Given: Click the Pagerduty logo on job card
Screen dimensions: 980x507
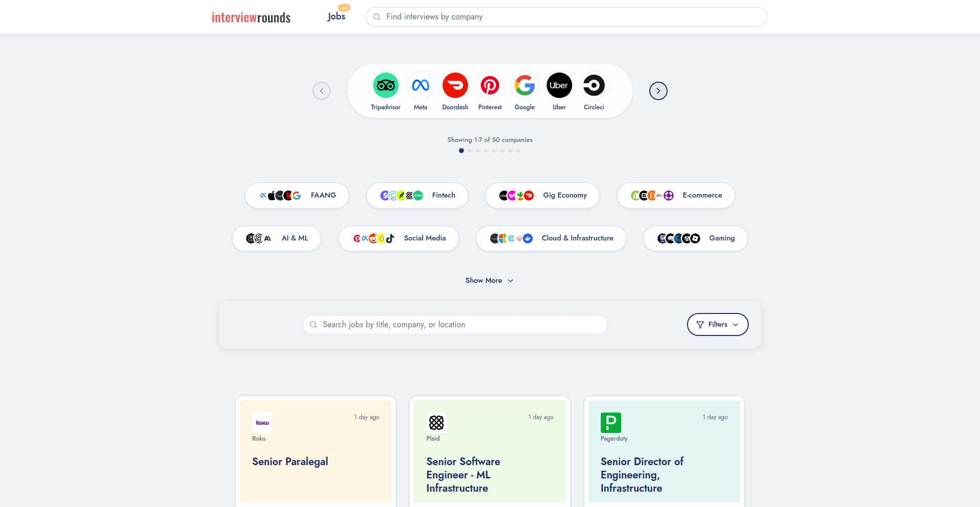Looking at the screenshot, I should point(611,423).
